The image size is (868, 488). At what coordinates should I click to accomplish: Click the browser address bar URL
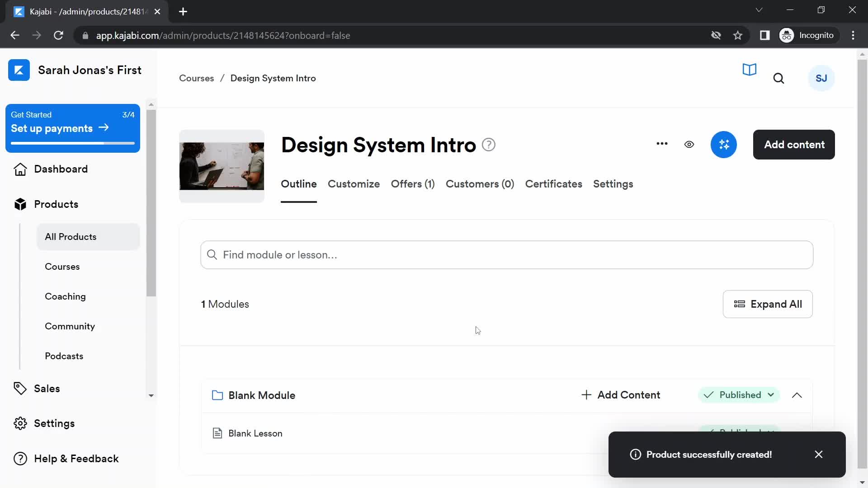pos(223,35)
